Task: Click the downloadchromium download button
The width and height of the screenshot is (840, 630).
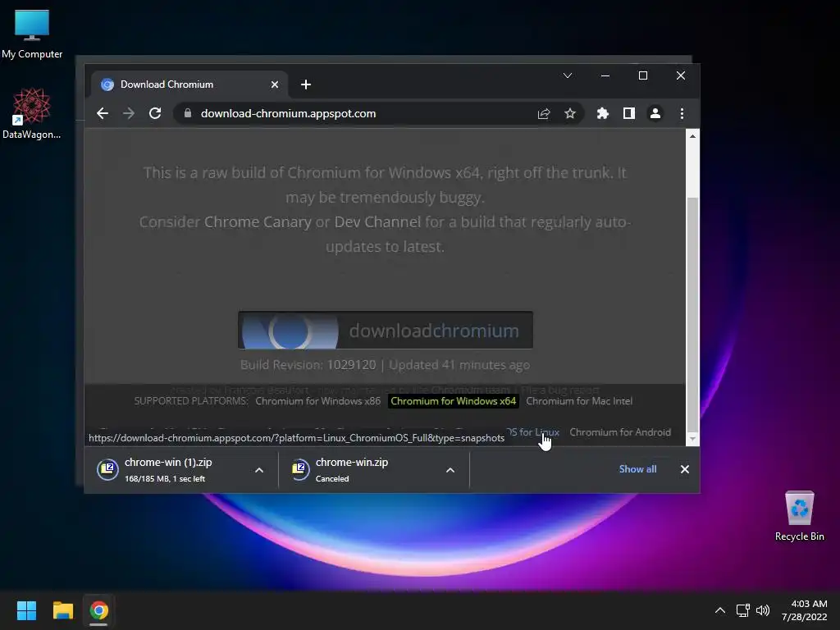Action: point(386,330)
